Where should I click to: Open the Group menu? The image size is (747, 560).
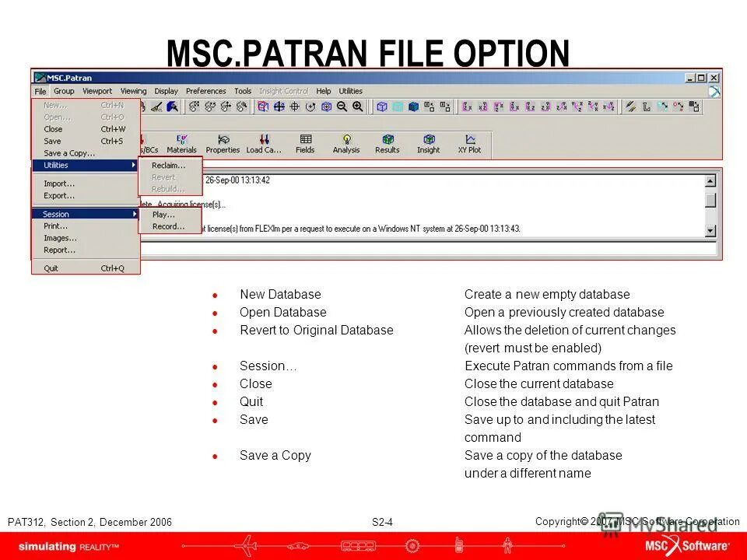64,91
